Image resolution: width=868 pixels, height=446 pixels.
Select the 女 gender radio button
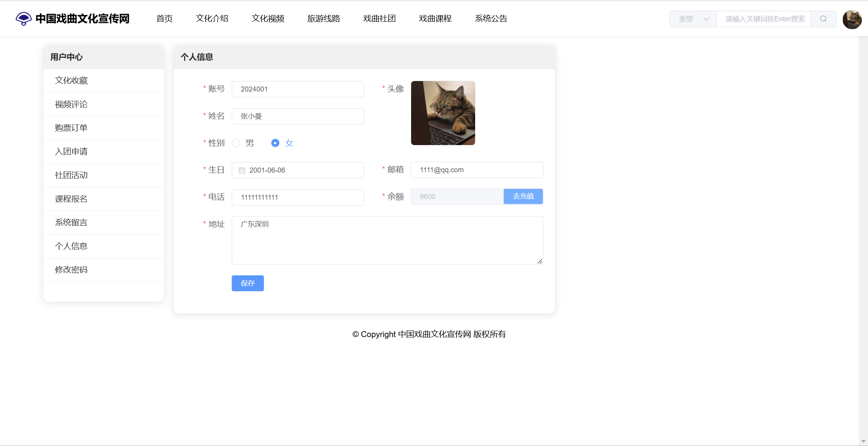275,143
